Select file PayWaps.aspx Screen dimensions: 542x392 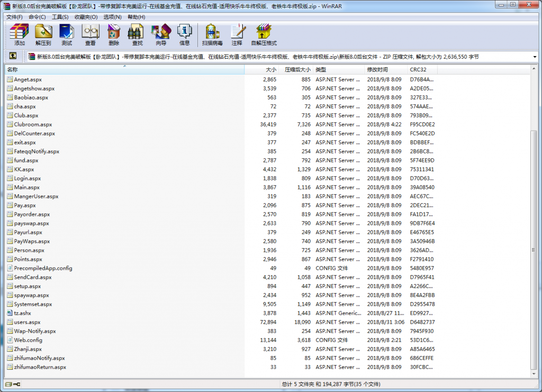(32, 241)
